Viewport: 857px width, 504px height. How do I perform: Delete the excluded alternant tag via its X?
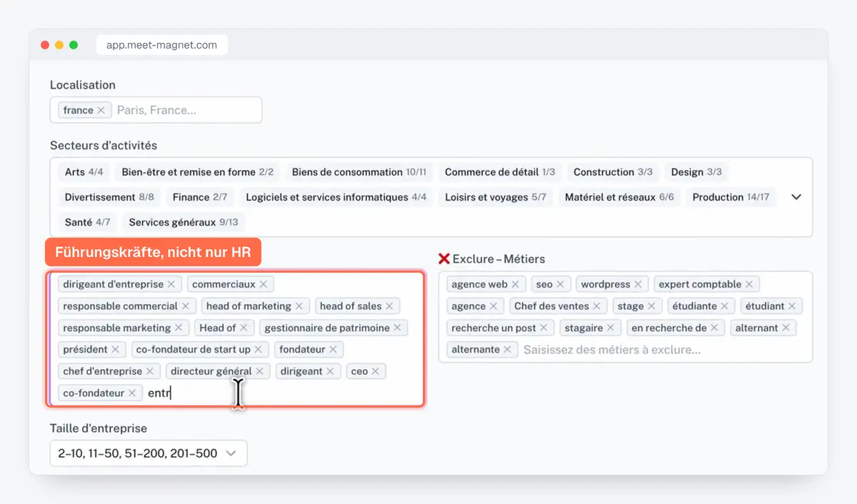[786, 328]
